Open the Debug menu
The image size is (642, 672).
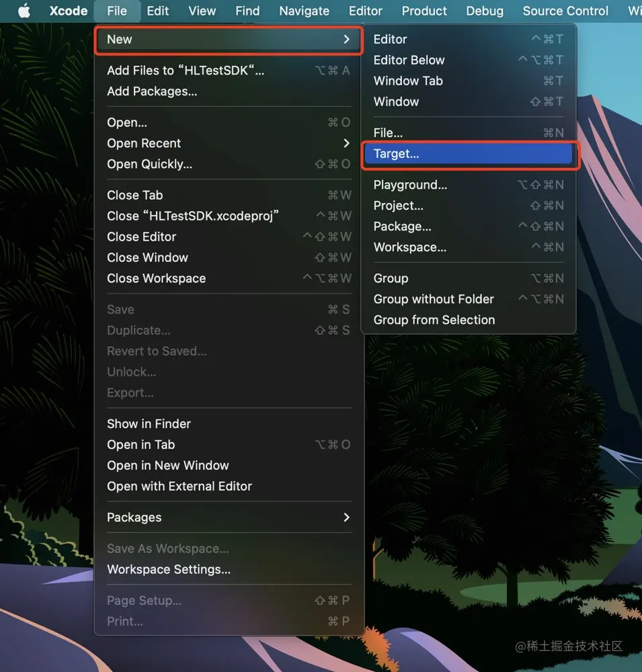coord(485,11)
